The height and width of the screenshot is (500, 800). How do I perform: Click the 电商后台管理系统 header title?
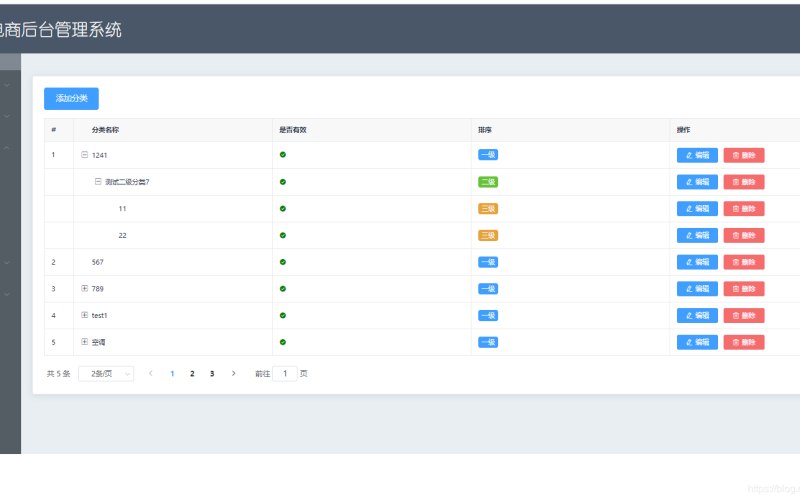61,30
